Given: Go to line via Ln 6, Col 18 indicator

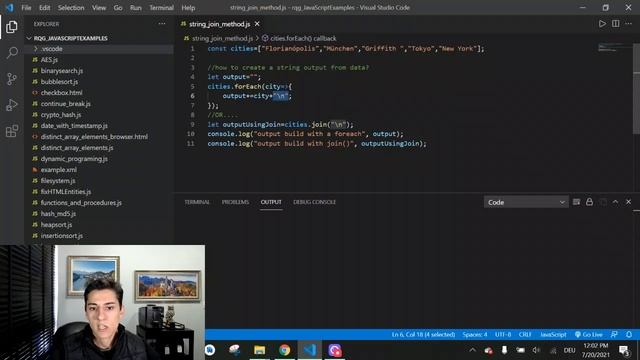Looking at the screenshot, I should [x=423, y=335].
